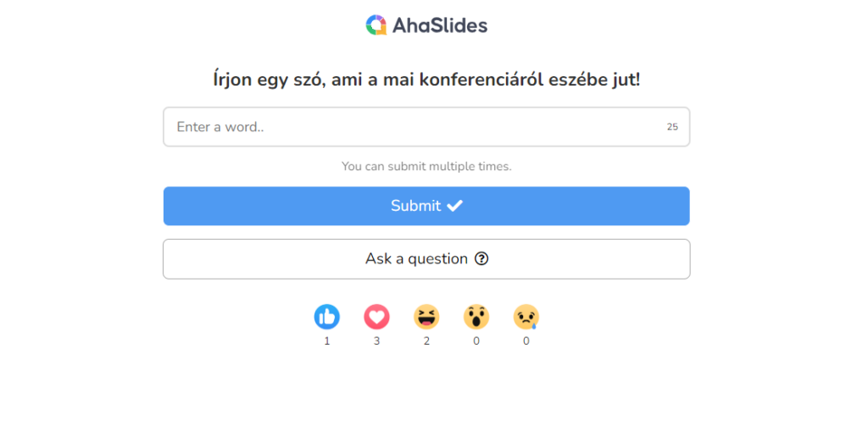Click the like count showing 1
This screenshot has width=868, height=448.
(x=326, y=341)
